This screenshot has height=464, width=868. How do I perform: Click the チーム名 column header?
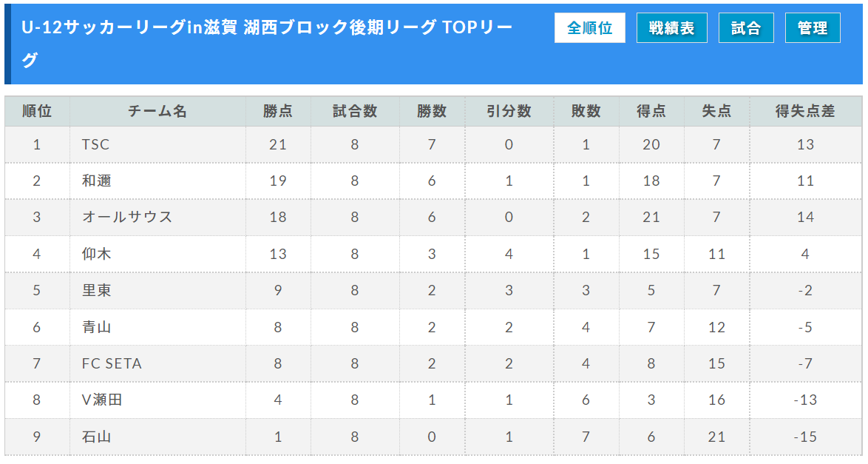click(157, 112)
